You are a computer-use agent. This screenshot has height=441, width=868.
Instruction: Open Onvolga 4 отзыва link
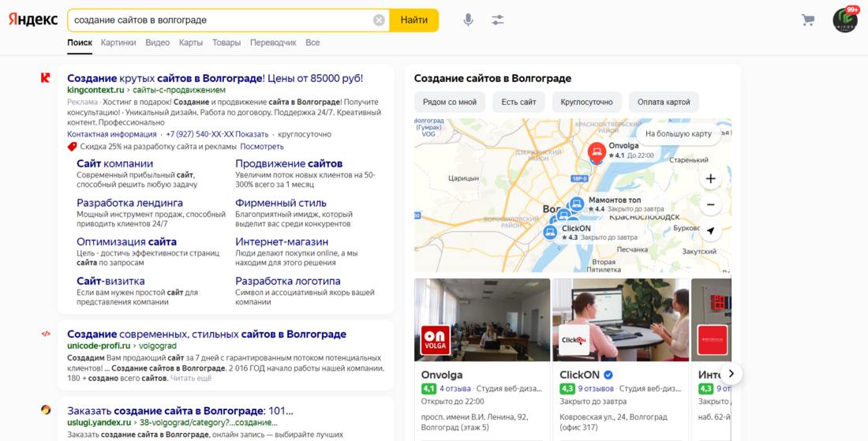[x=455, y=389]
